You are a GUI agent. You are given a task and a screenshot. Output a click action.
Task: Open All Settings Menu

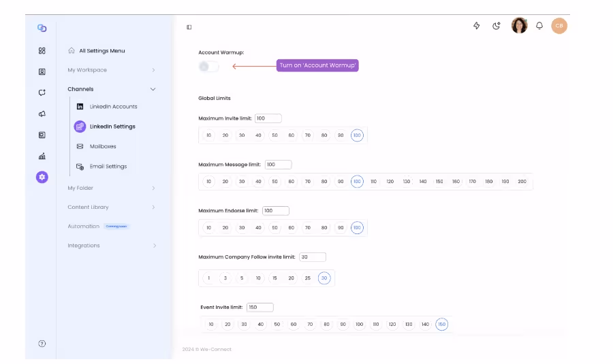coord(102,51)
